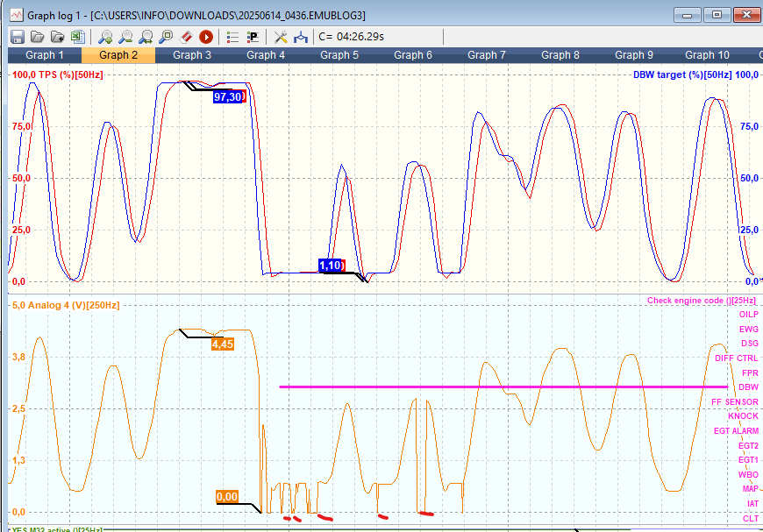Click the zoom to selection magnifier icon
Image resolution: width=763 pixels, height=532 pixels.
pyautogui.click(x=166, y=37)
